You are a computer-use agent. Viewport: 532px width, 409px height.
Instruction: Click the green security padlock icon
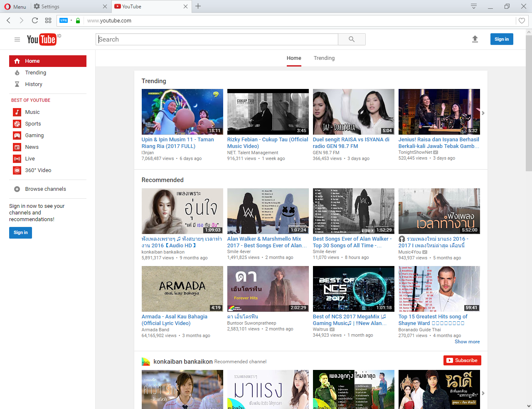click(78, 20)
